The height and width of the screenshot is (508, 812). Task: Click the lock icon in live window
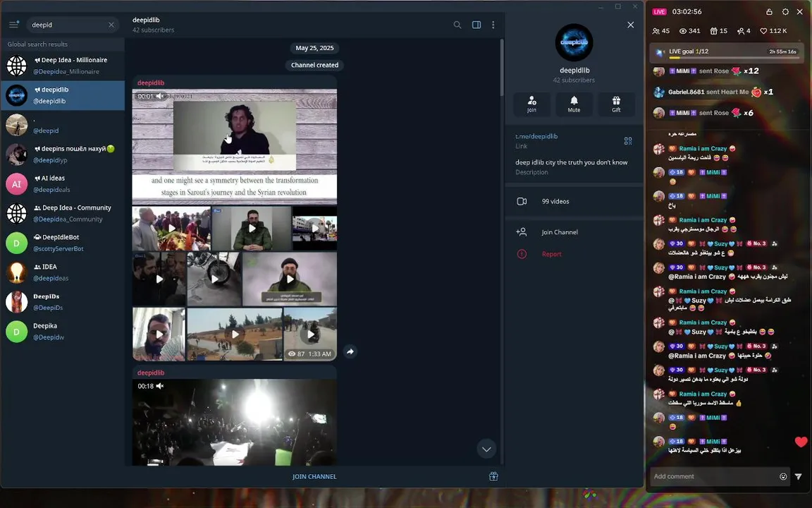point(769,11)
